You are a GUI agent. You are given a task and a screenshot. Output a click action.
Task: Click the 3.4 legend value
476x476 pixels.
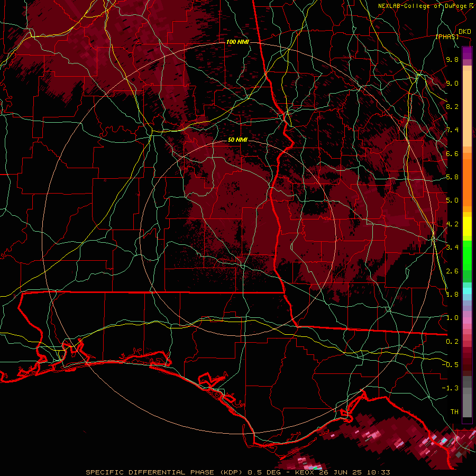[452, 248]
